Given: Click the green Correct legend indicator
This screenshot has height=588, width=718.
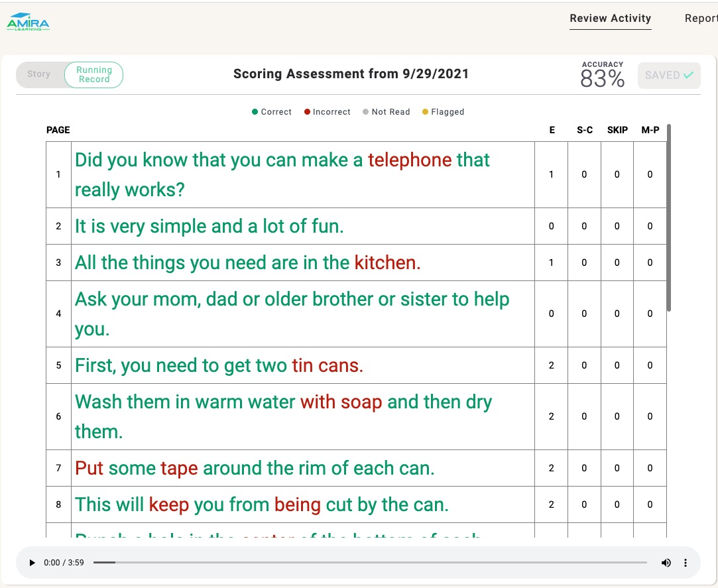Looking at the screenshot, I should pos(255,112).
